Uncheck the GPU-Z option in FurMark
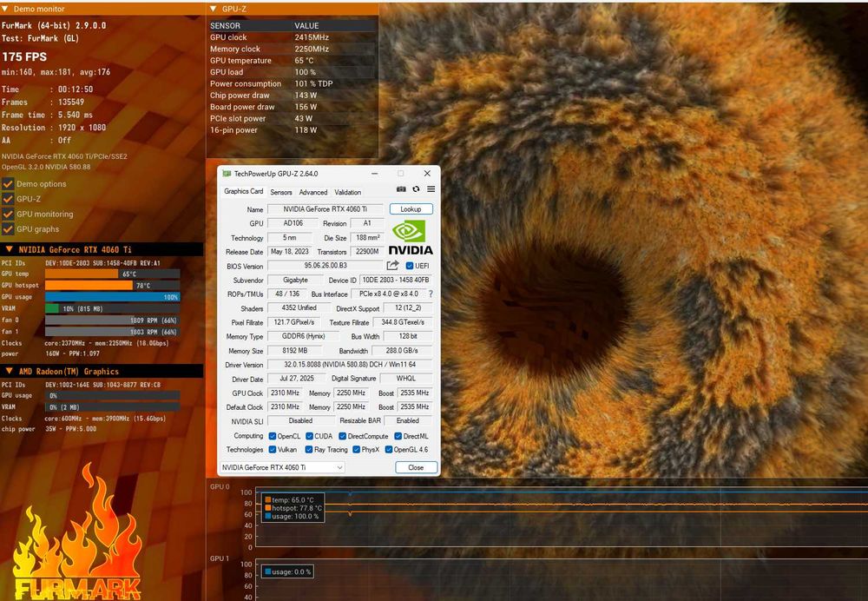This screenshot has height=601, width=868. pyautogui.click(x=8, y=199)
